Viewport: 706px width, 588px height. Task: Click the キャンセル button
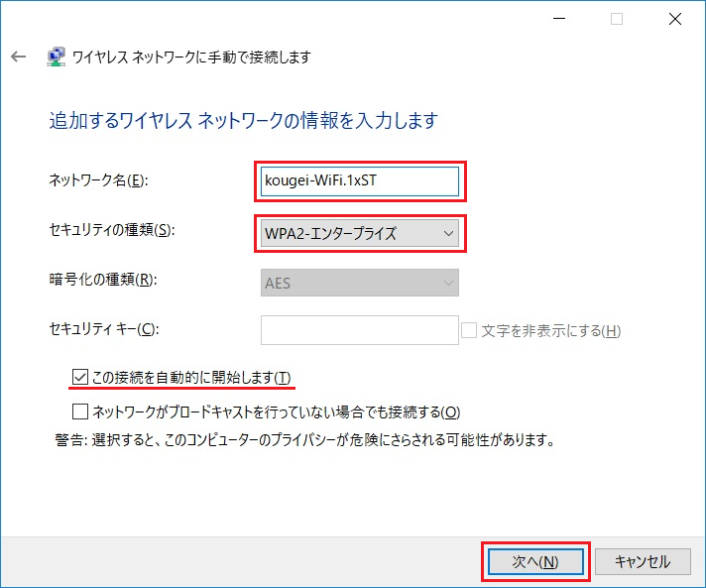click(x=643, y=561)
